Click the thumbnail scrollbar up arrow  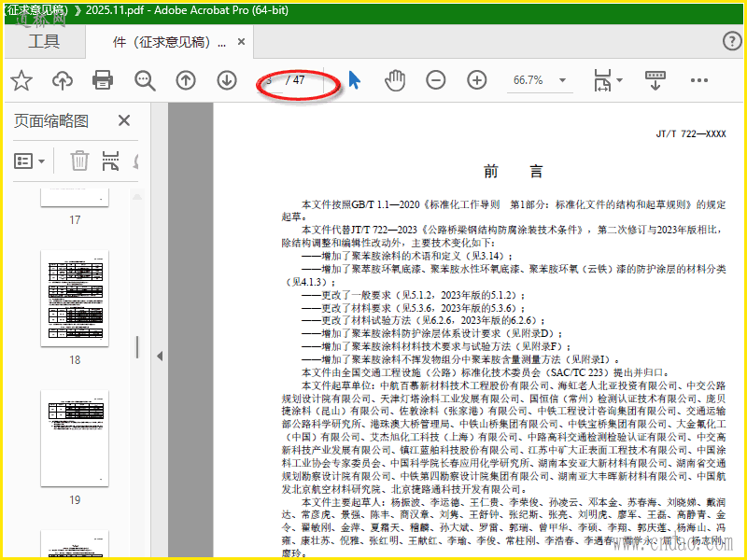pyautogui.click(x=137, y=196)
